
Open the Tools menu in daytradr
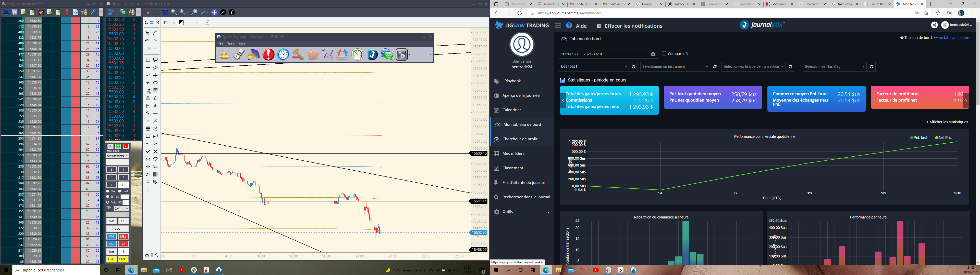point(230,44)
